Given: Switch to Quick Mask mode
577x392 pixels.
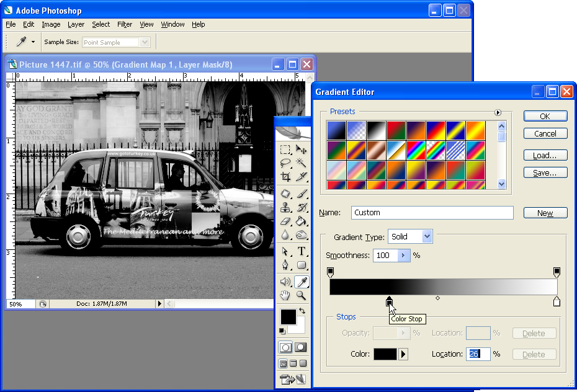Looking at the screenshot, I should tap(301, 347).
